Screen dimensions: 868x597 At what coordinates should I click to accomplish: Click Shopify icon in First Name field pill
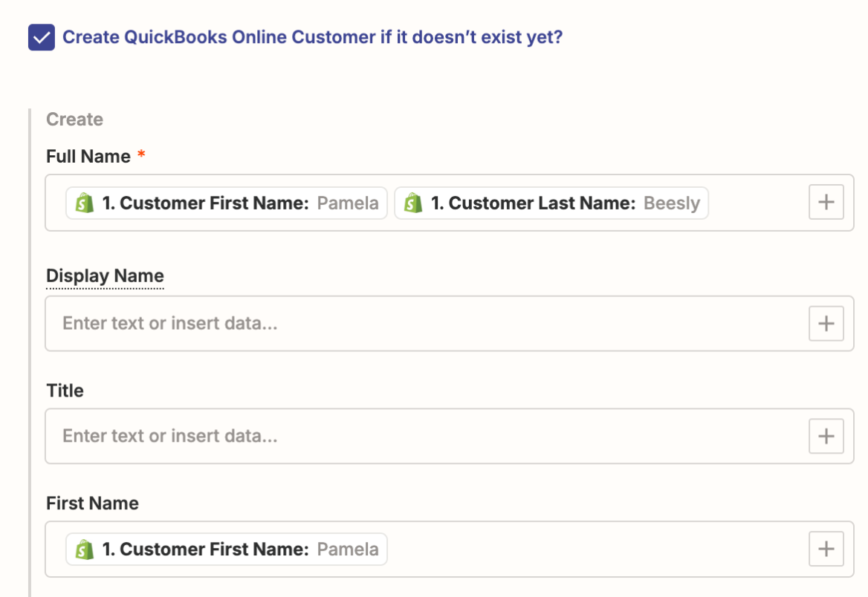click(84, 549)
